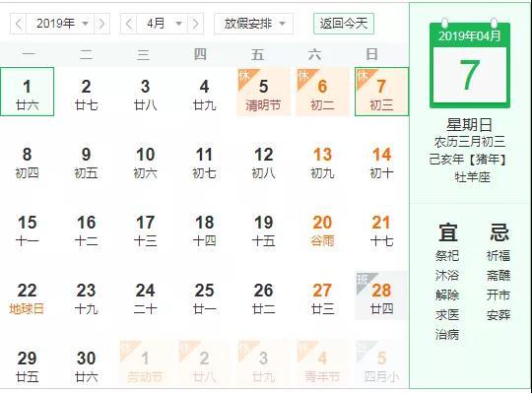Click the 返回今天 button
Screen dimensions: 532x393
pos(344,24)
